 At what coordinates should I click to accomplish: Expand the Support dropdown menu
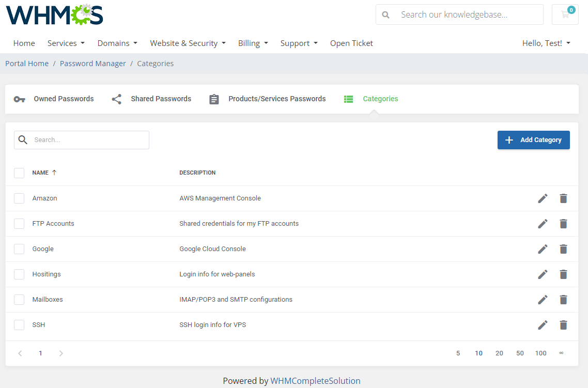299,43
